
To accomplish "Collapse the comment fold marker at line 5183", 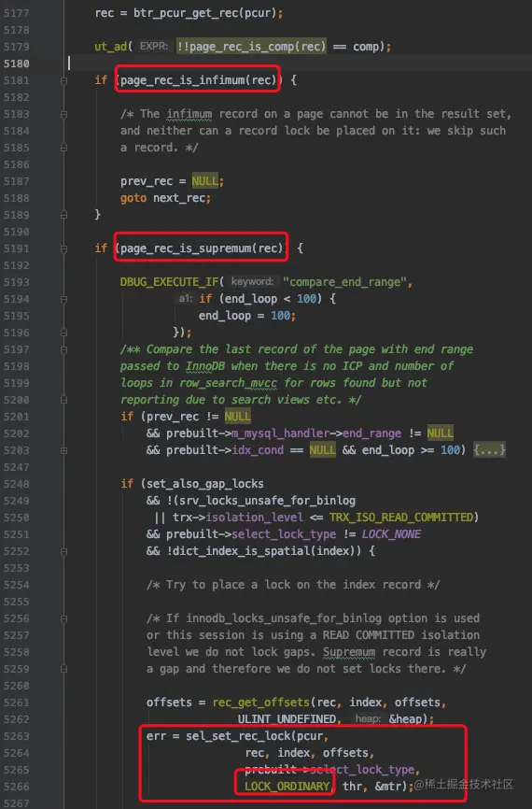I will (x=63, y=114).
